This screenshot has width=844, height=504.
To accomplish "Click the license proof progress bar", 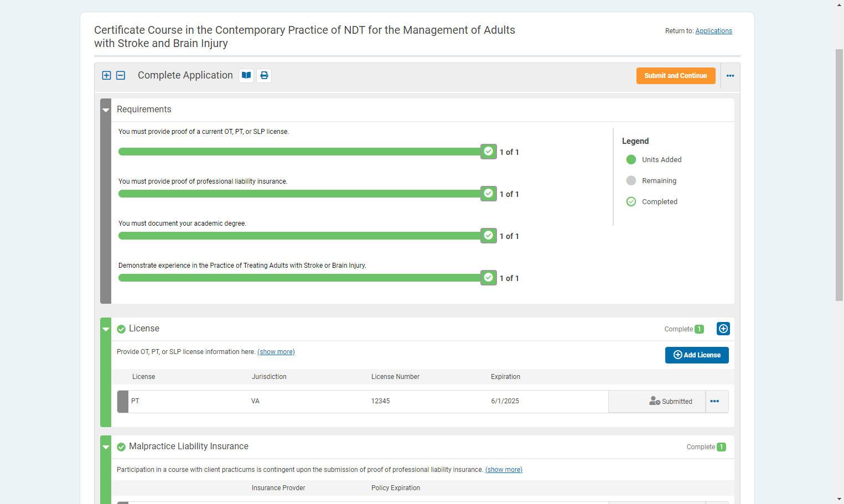I will (300, 152).
